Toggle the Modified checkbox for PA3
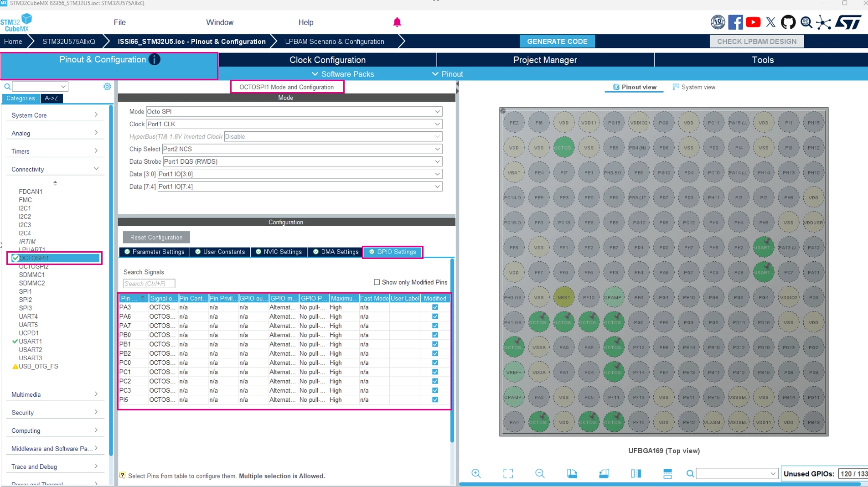868x487 pixels. point(435,307)
